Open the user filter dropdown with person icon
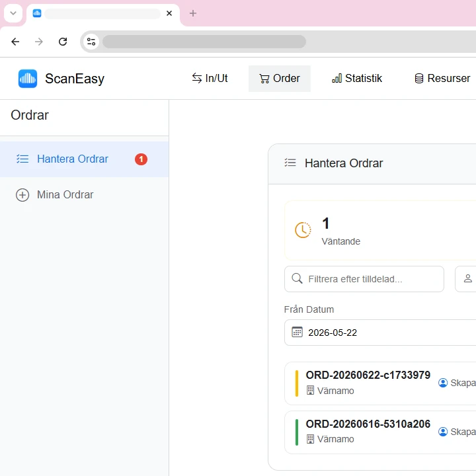476x476 pixels. (x=465, y=279)
